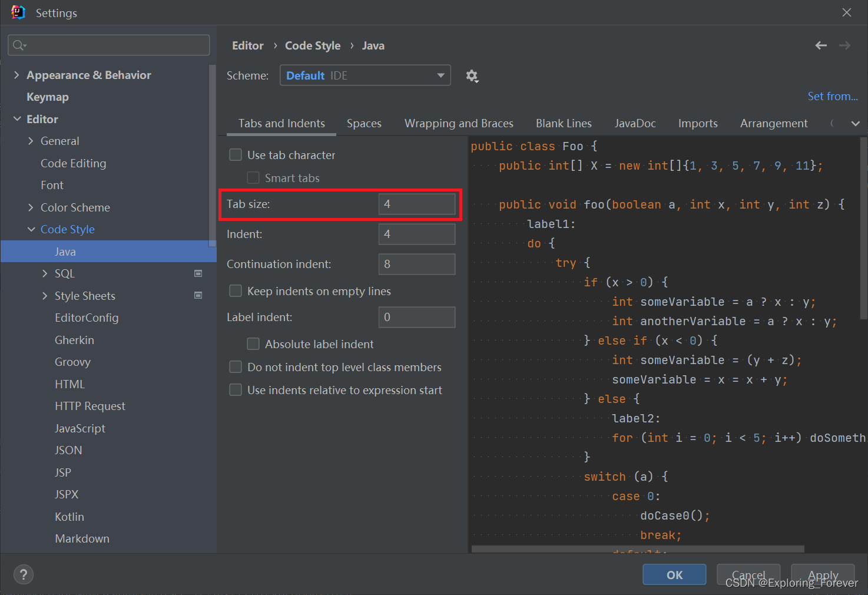Select Markdown code style
Screen dimensions: 868x595
(x=82, y=538)
